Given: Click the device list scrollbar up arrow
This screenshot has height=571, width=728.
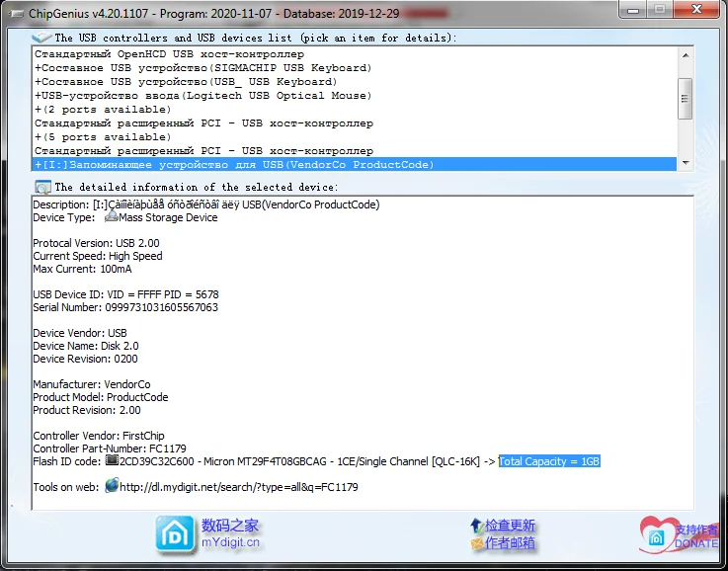Looking at the screenshot, I should coord(686,55).
